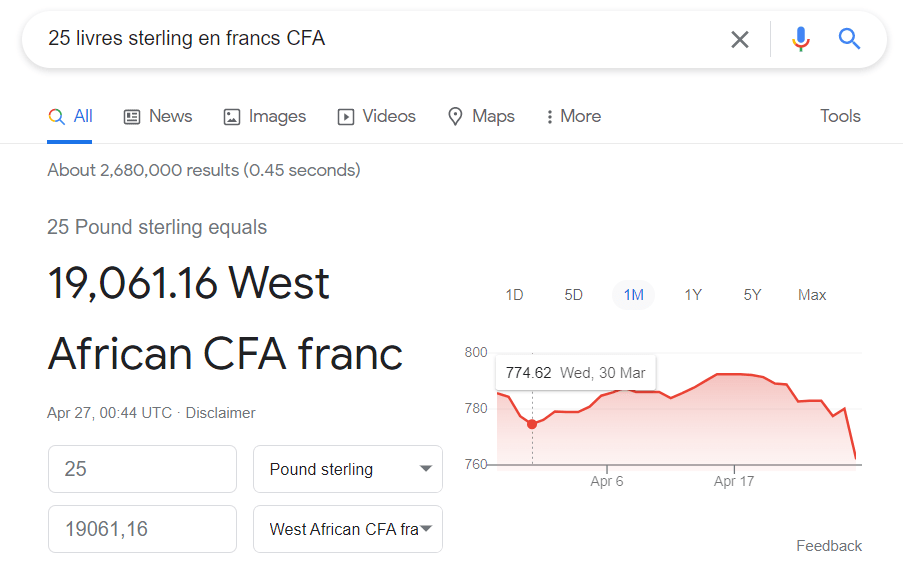Click the blue magnifier search icon
Image resolution: width=903 pixels, height=572 pixels.
point(850,39)
